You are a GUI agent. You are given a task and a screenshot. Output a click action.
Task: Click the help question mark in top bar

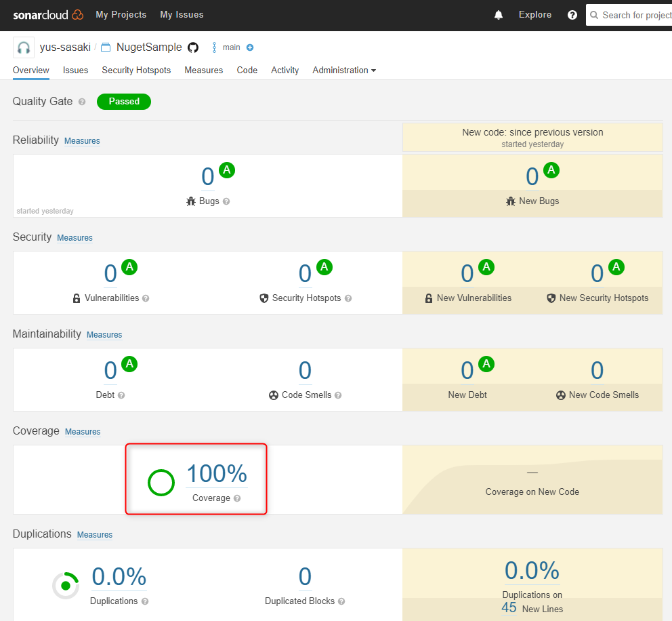point(572,14)
